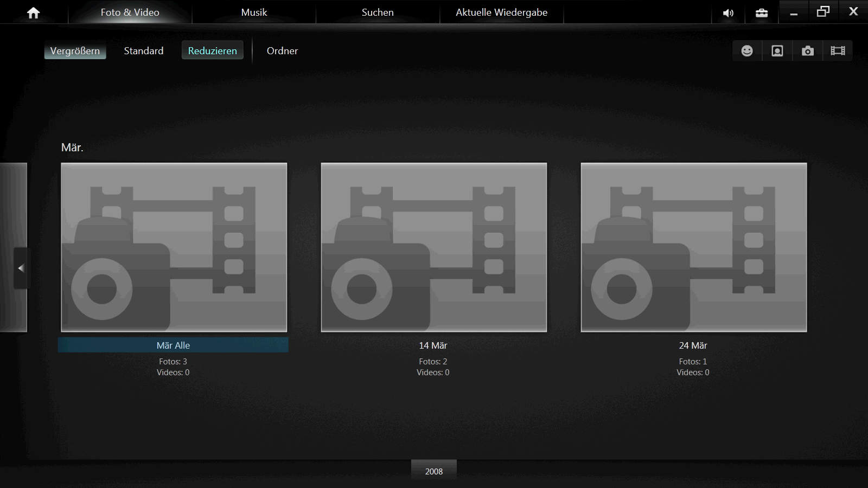Image resolution: width=868 pixels, height=488 pixels.
Task: Select the Vergrößern view option
Action: [x=75, y=50]
